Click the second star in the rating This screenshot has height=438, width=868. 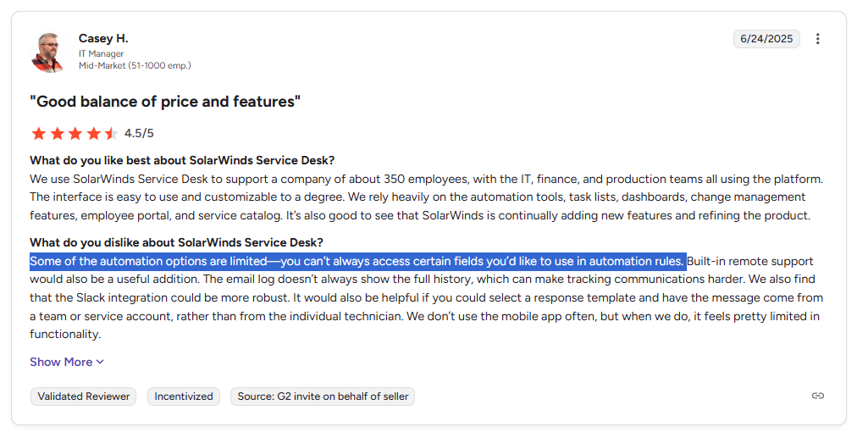coord(57,133)
